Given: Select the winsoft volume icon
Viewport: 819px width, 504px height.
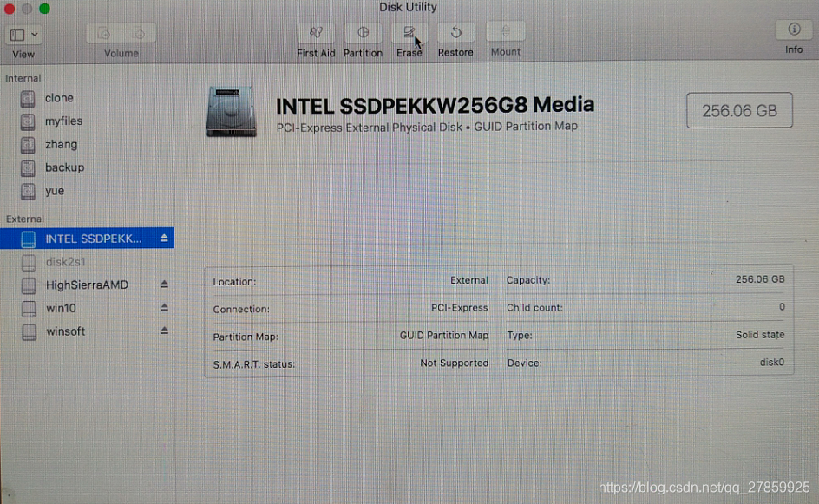Looking at the screenshot, I should pos(29,331).
